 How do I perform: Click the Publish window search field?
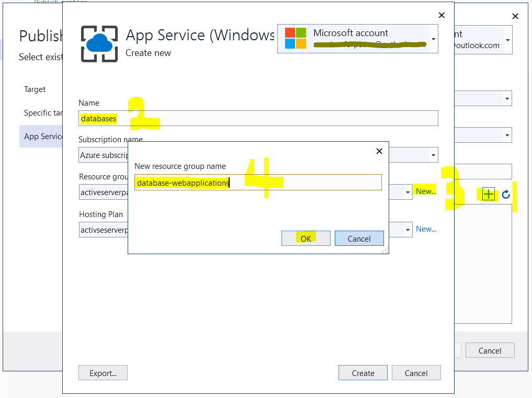483,172
